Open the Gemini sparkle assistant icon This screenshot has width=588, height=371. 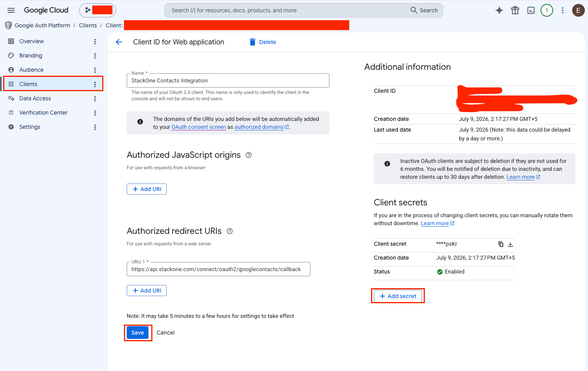coord(499,11)
